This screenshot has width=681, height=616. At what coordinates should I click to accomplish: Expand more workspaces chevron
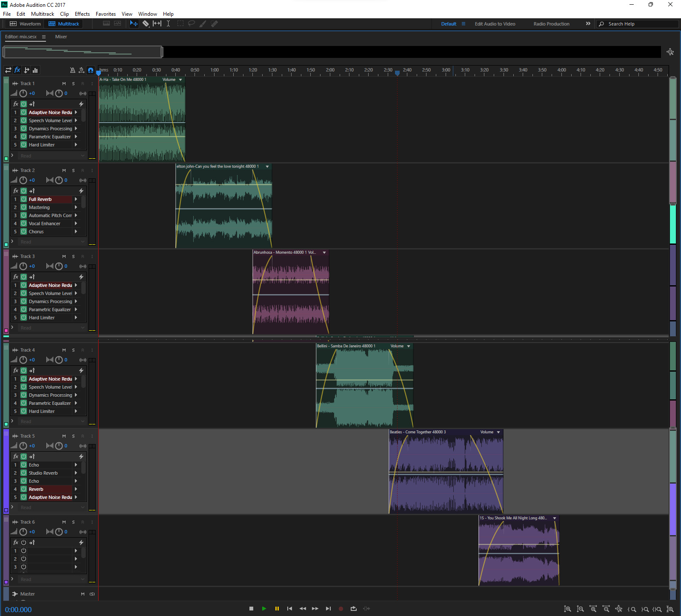point(588,24)
